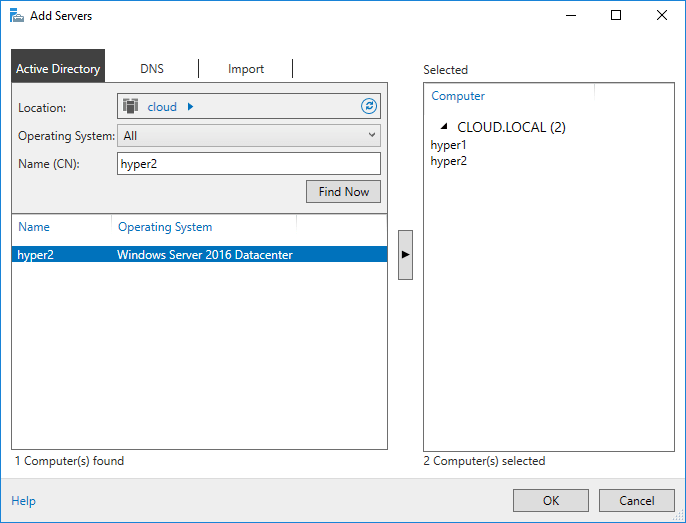The height and width of the screenshot is (523, 686).
Task: Open the Help link
Action: pos(23,501)
